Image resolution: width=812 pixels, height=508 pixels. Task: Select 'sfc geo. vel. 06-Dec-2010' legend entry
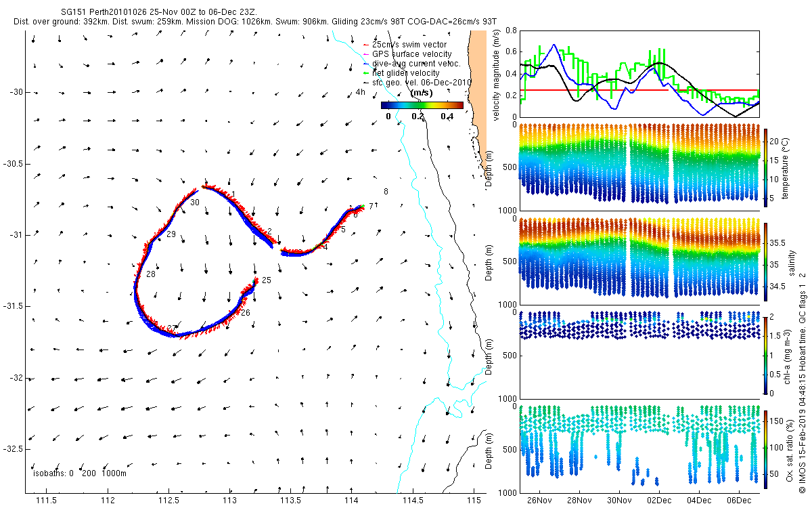pos(417,81)
